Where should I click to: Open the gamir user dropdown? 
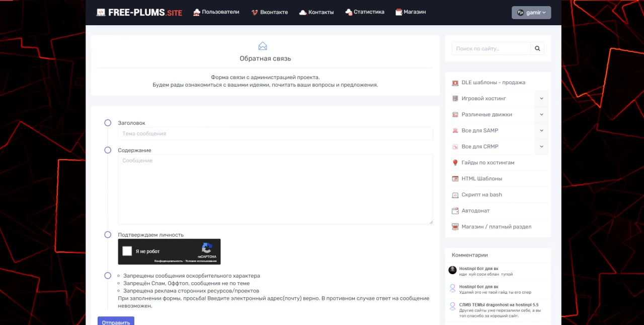click(531, 13)
